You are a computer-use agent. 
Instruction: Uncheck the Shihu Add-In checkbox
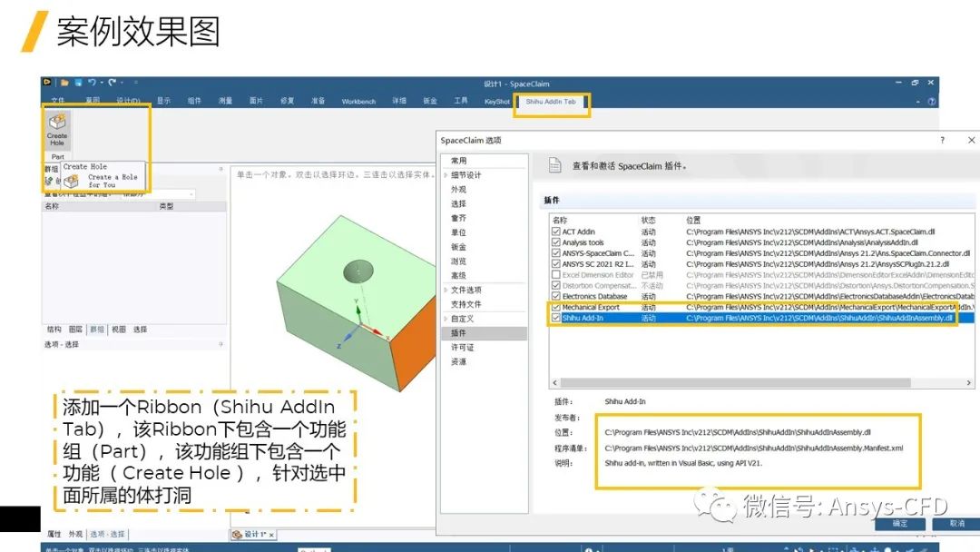(x=555, y=318)
